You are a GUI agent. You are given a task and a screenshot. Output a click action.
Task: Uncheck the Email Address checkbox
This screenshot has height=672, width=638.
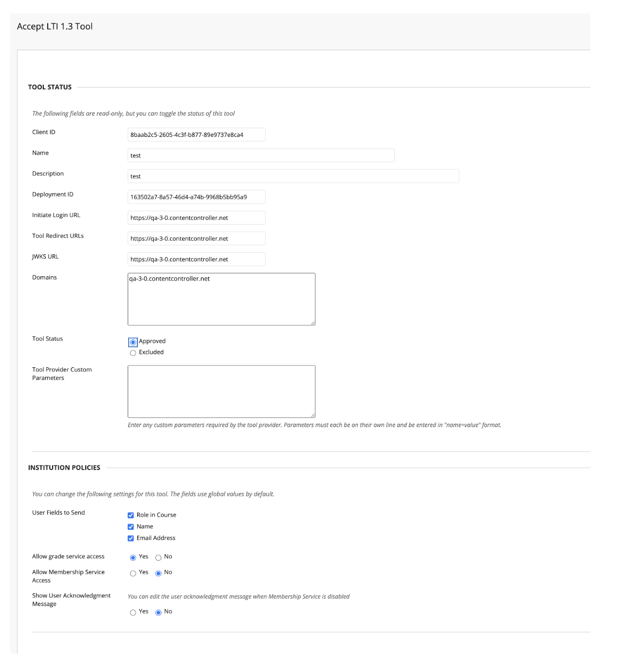(x=131, y=538)
